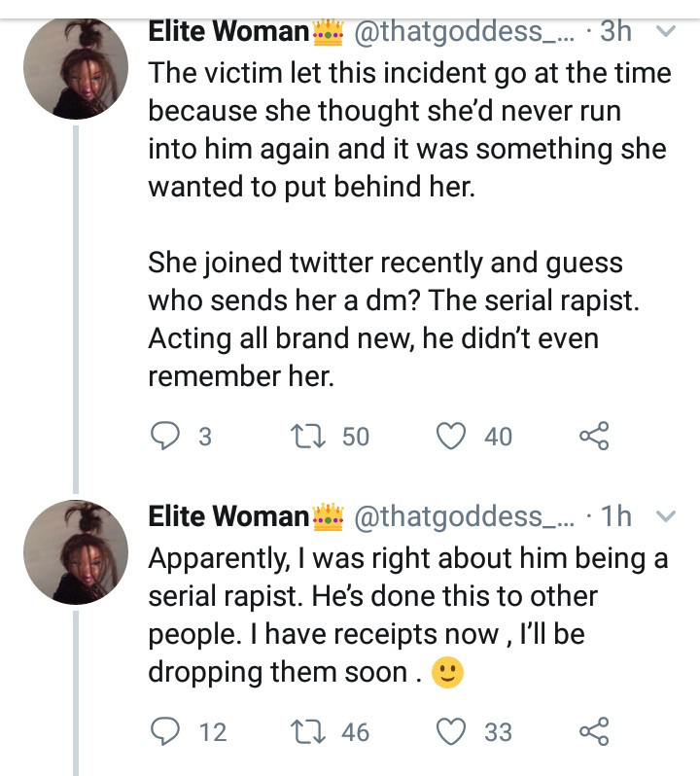Like the tweet with 33 likes
The image size is (700, 776).
click(450, 731)
